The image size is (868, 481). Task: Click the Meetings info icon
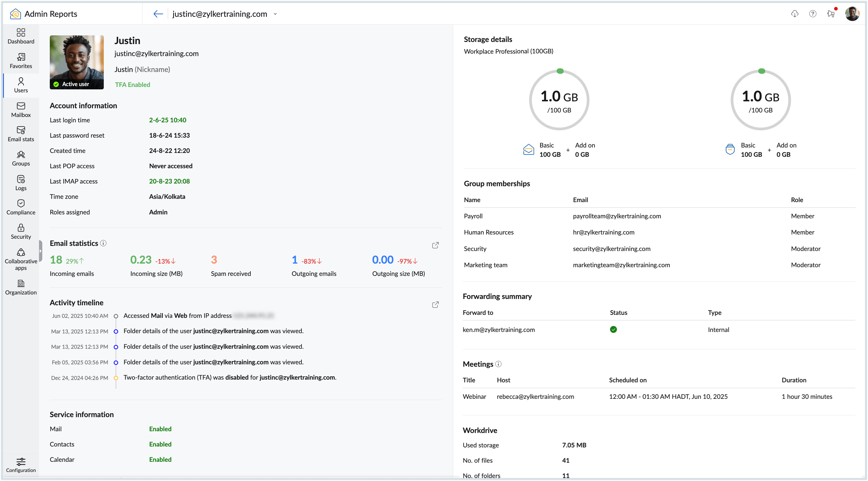tap(498, 364)
